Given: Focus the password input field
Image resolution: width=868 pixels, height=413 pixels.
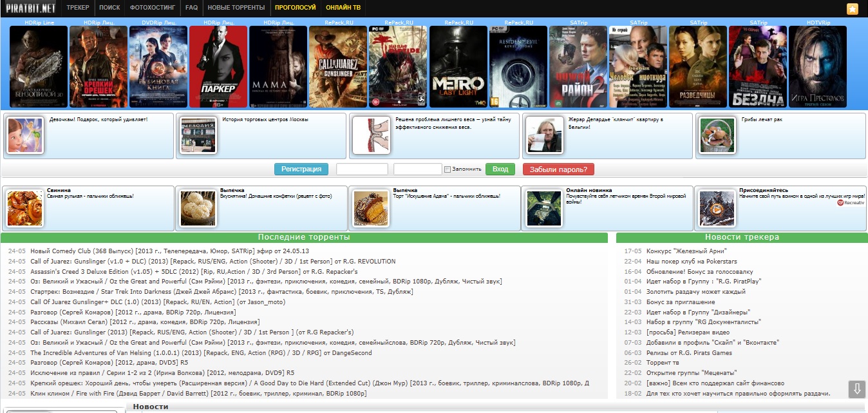Looking at the screenshot, I should 417,169.
